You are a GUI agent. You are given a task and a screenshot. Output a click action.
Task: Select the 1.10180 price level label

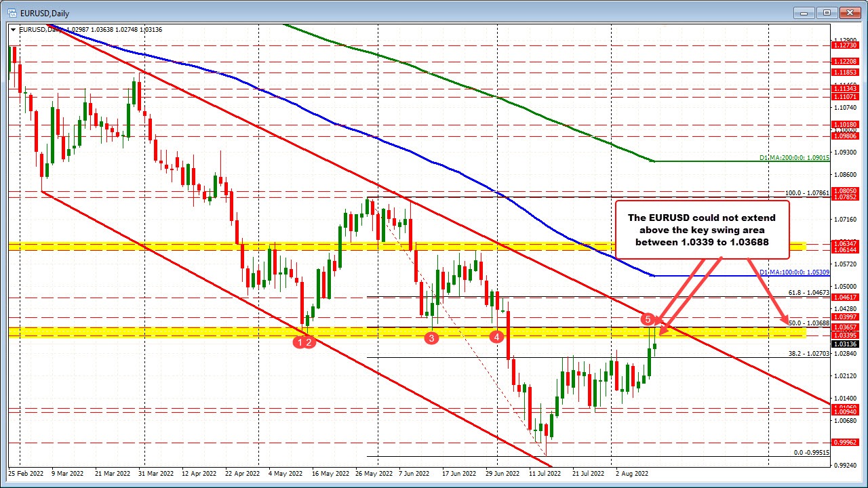click(x=845, y=125)
